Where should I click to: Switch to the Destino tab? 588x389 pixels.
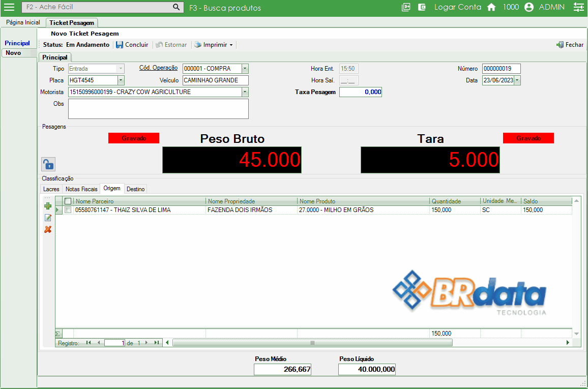pyautogui.click(x=136, y=189)
